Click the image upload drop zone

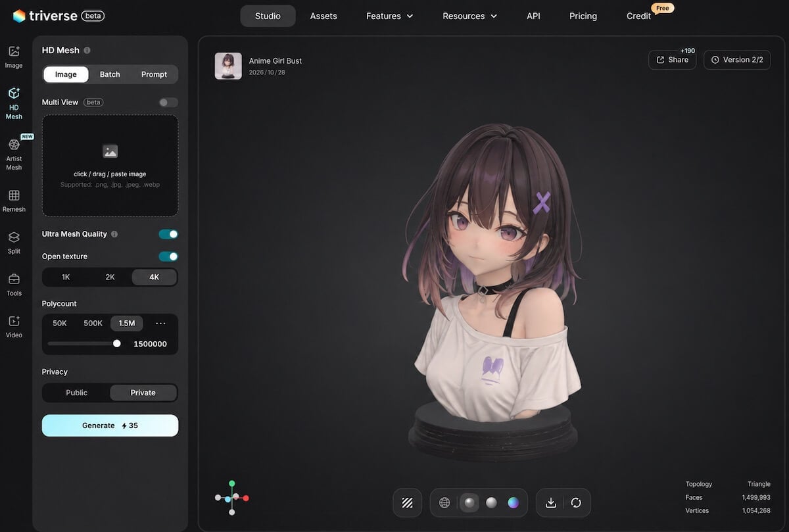point(110,166)
